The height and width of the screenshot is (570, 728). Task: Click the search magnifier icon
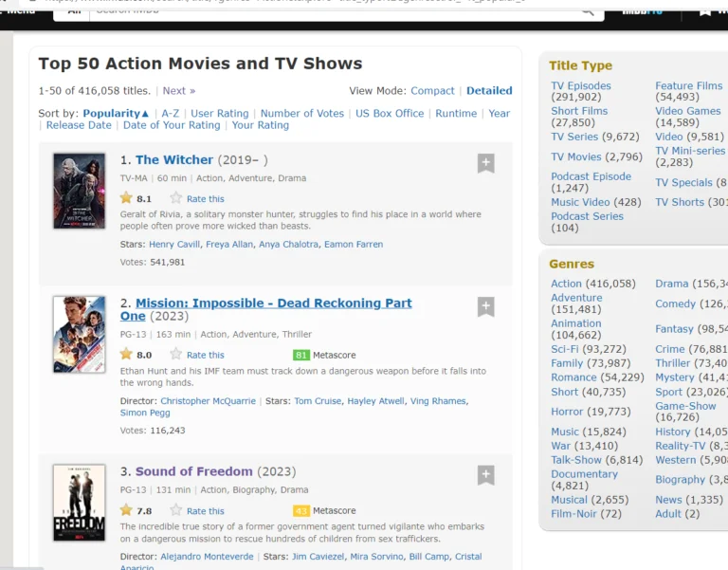click(x=588, y=10)
